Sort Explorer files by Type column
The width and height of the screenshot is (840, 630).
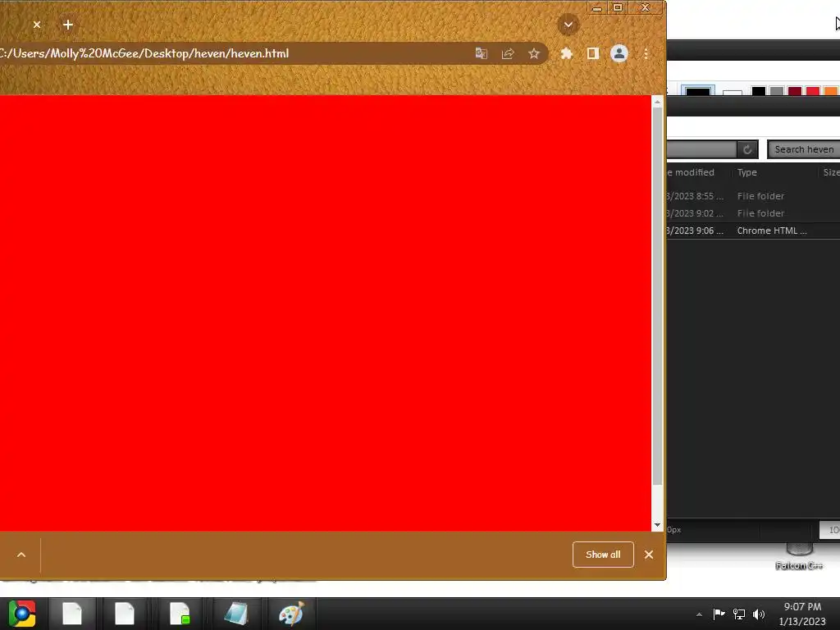(x=746, y=172)
